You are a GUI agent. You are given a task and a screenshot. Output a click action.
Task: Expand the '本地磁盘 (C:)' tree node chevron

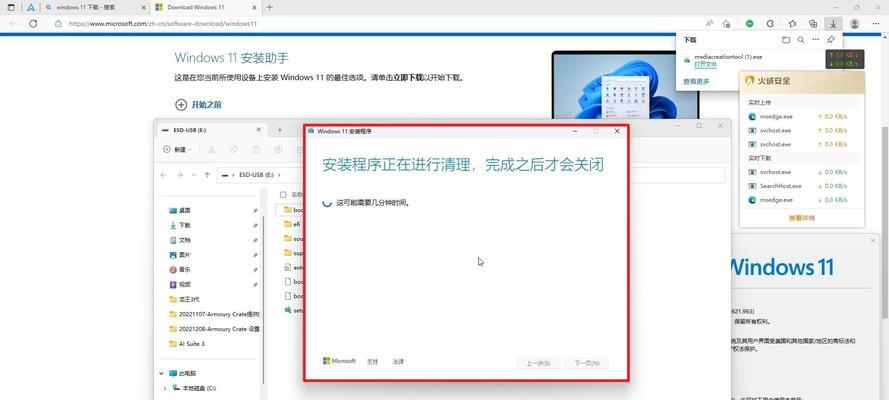[164, 388]
